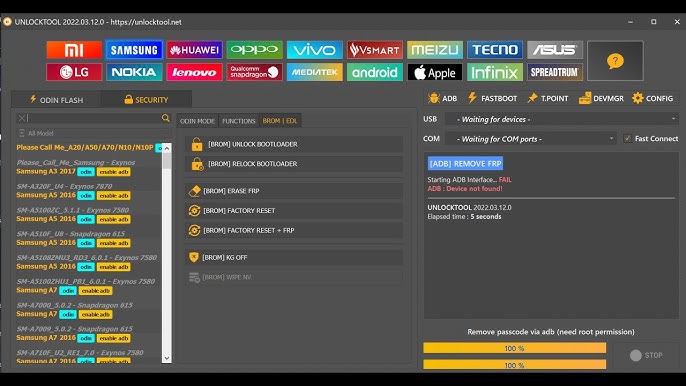Click [BROM] RELOCK BOOTLOADER
This screenshot has height=386, width=686.
click(294, 164)
